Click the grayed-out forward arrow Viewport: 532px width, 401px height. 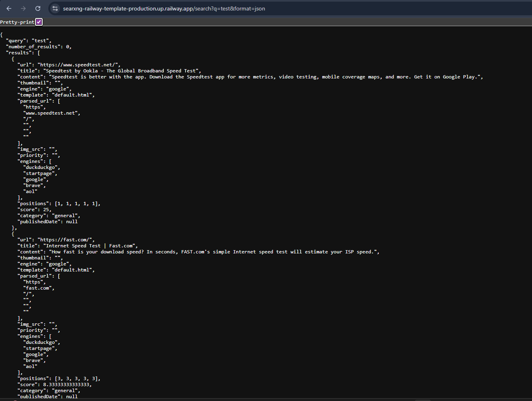23,8
